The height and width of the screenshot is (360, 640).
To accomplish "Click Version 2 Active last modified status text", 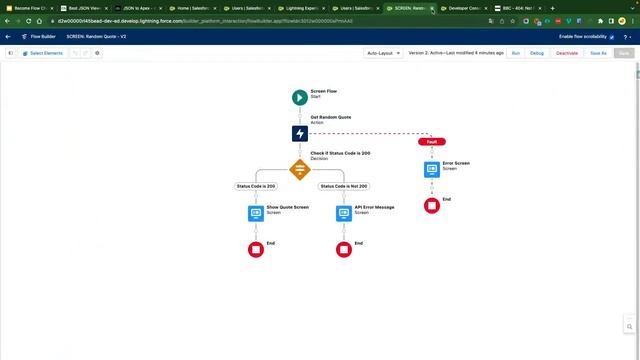I will click(x=456, y=53).
